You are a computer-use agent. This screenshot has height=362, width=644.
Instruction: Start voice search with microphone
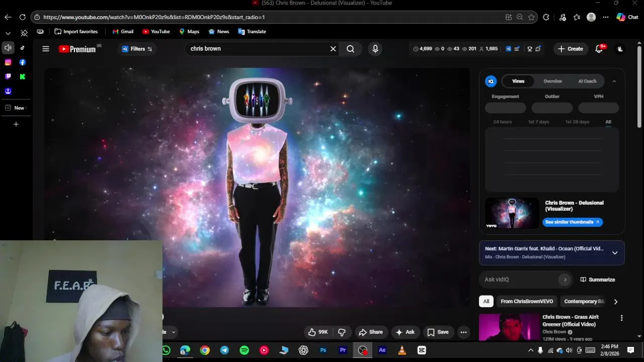click(x=375, y=49)
